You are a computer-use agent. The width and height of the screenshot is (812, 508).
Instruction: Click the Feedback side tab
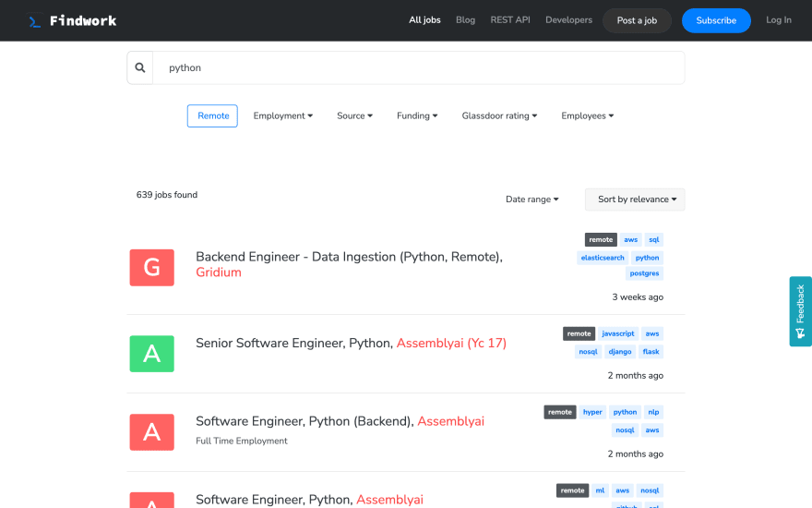pyautogui.click(x=800, y=311)
